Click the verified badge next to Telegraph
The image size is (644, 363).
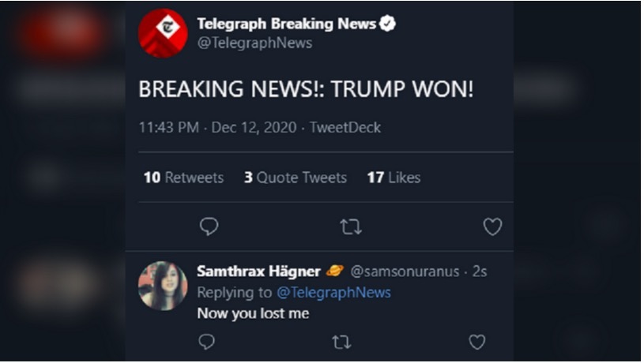tap(387, 24)
